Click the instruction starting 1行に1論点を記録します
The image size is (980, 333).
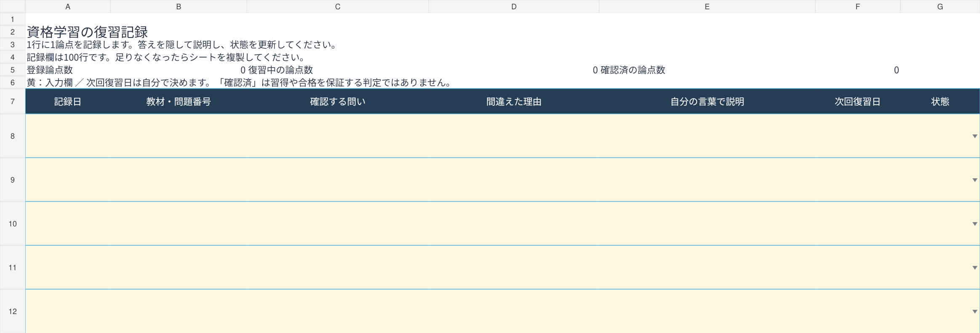click(182, 45)
